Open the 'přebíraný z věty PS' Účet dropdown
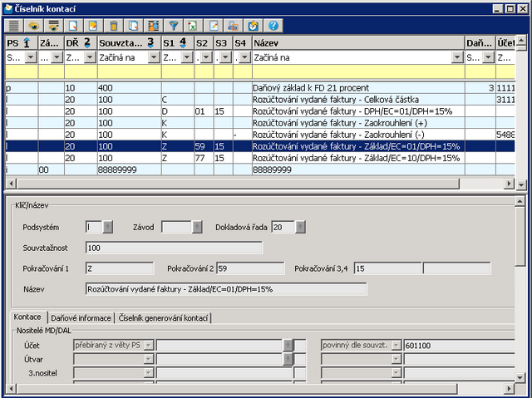532x398 pixels. click(x=149, y=344)
